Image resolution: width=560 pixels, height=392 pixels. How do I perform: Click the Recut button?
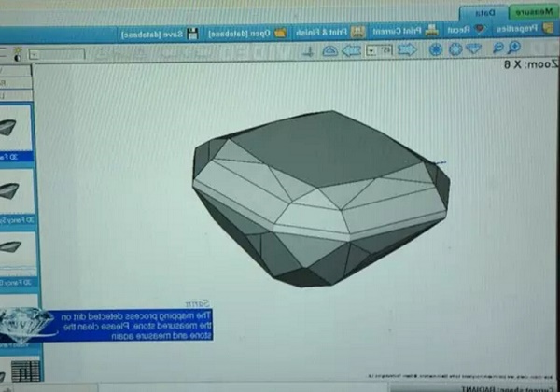pos(460,31)
